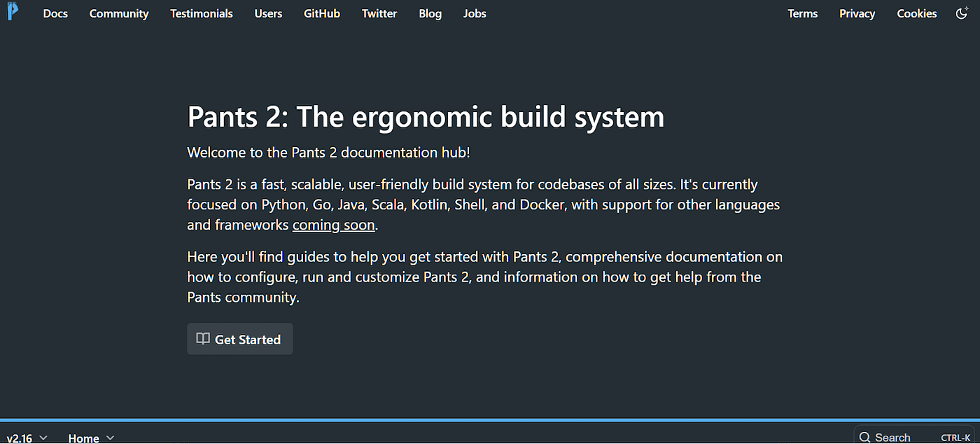The image size is (980, 444).
Task: Click 'Pants 2: The ergonomic build system' heading
Action: coord(426,116)
